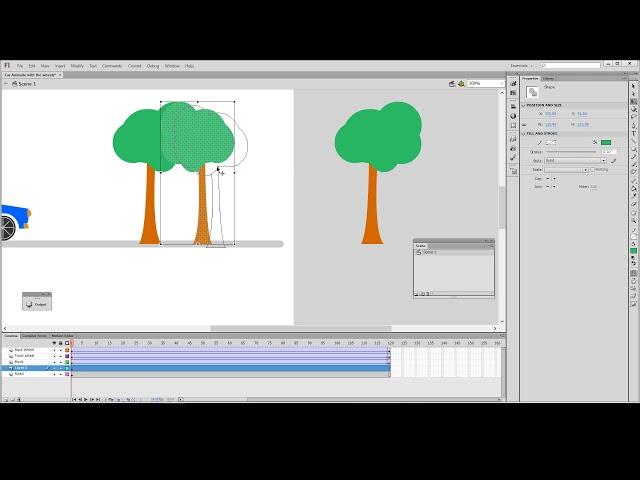Select the Pencil tool

click(633, 156)
